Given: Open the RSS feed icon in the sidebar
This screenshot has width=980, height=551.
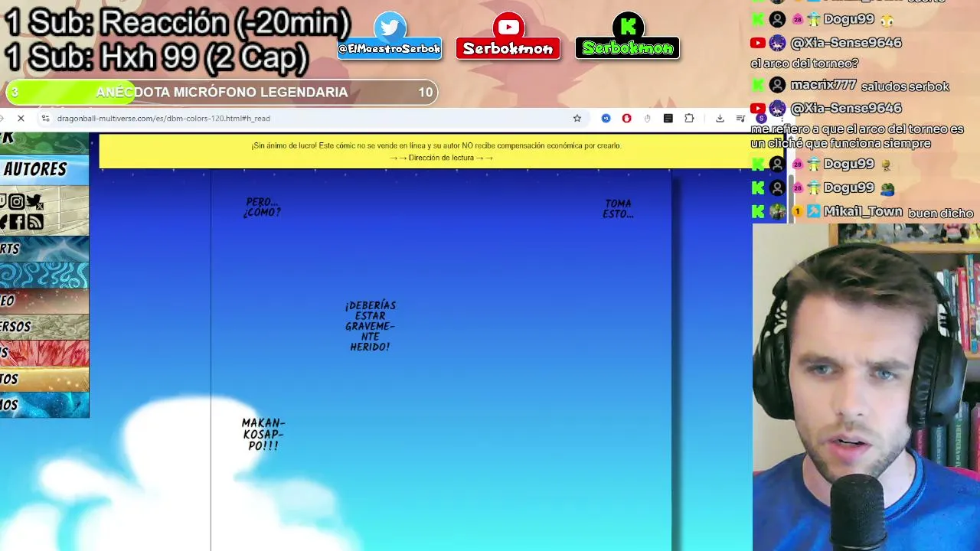Looking at the screenshot, I should pos(34,222).
